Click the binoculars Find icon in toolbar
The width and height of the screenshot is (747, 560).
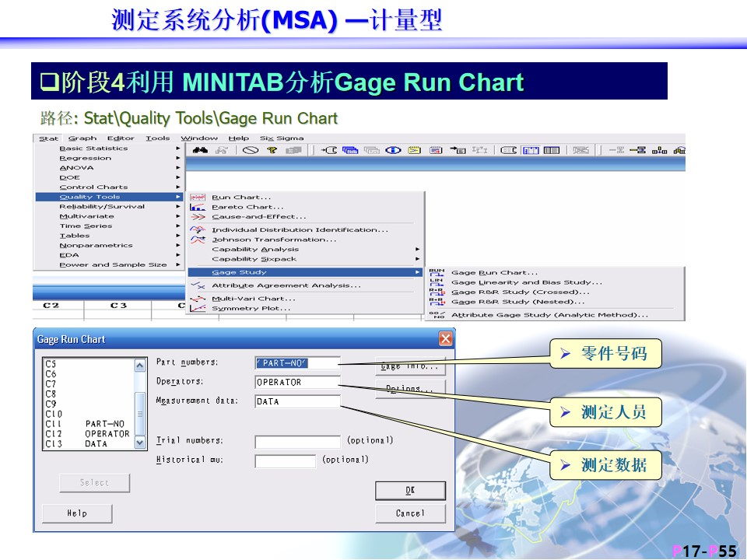click(200, 150)
